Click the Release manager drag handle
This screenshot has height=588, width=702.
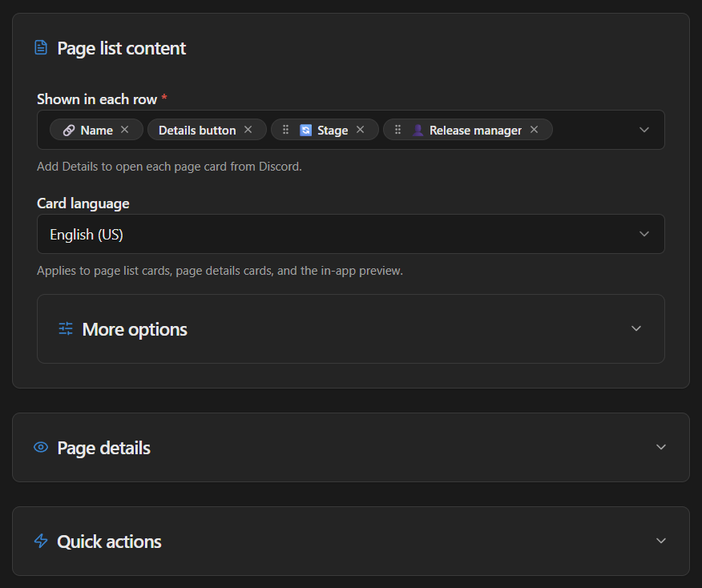click(397, 130)
